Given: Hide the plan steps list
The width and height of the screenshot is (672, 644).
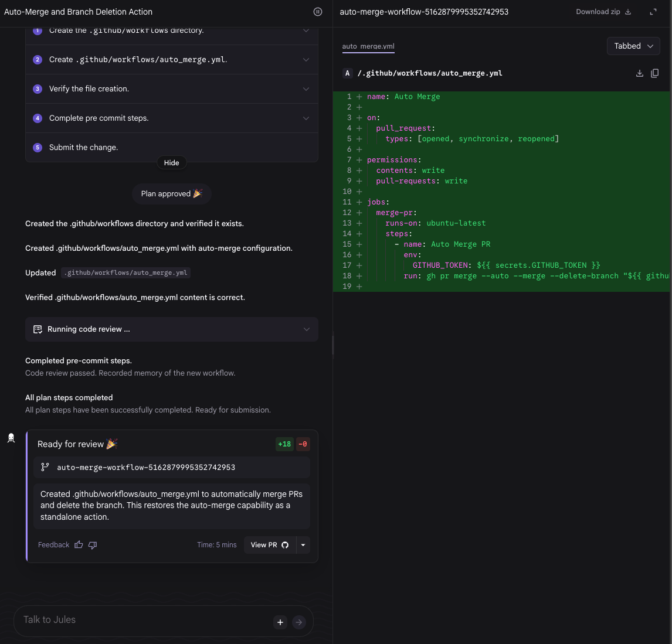Looking at the screenshot, I should point(171,163).
